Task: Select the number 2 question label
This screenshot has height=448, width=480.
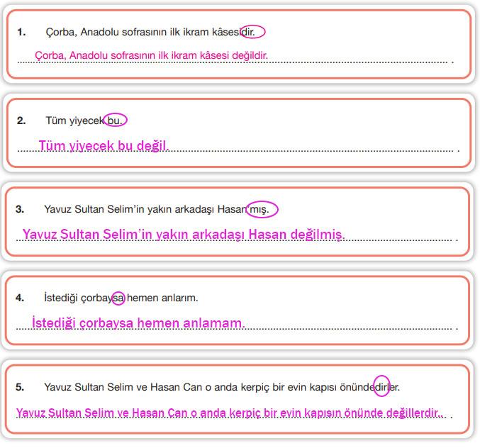Action: [x=21, y=121]
